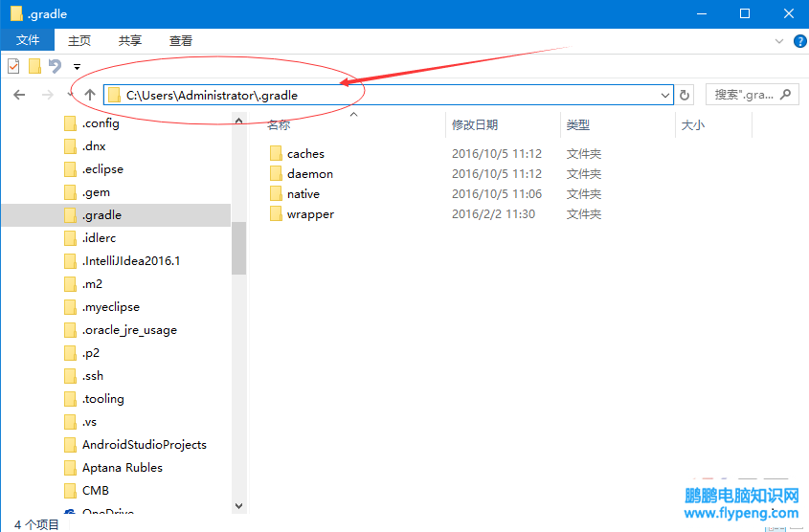Click .gradle folder icon in title bar
The image size is (809, 532).
point(16,13)
